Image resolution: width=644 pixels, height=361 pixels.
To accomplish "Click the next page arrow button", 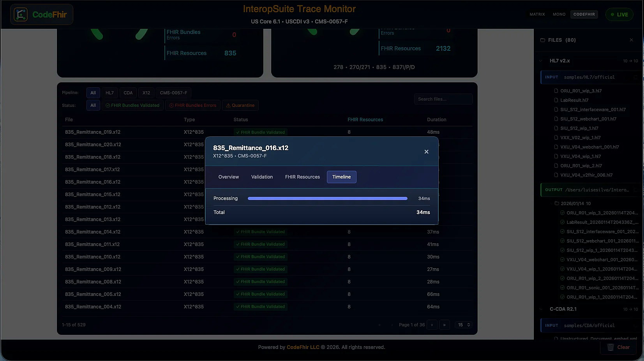I will (432, 325).
